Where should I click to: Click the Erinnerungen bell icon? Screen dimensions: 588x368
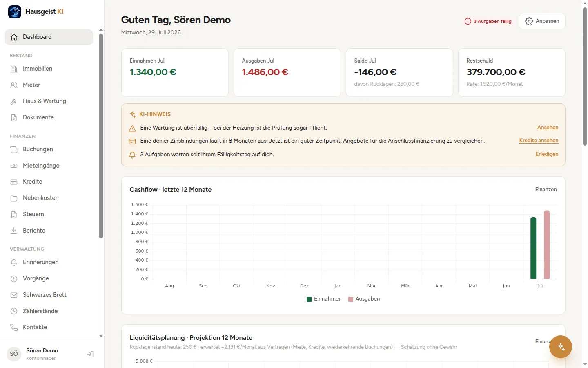point(14,263)
